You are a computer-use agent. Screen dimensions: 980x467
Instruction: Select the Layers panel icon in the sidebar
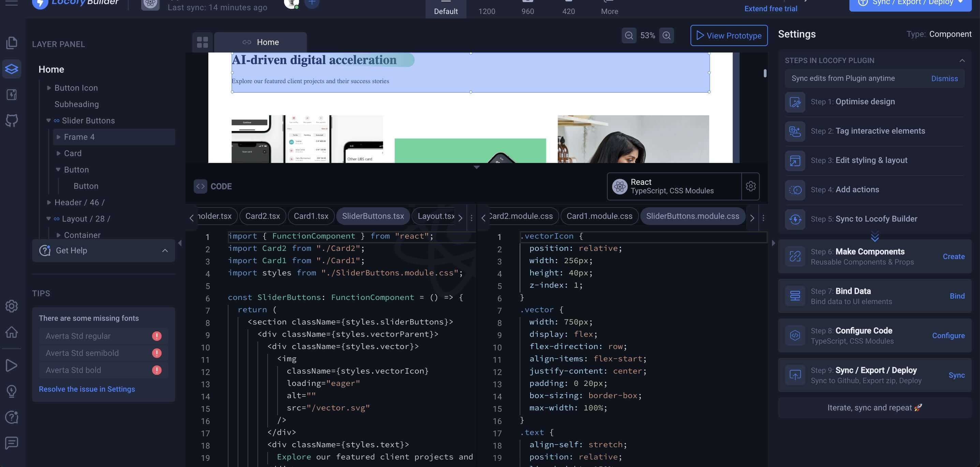point(12,69)
